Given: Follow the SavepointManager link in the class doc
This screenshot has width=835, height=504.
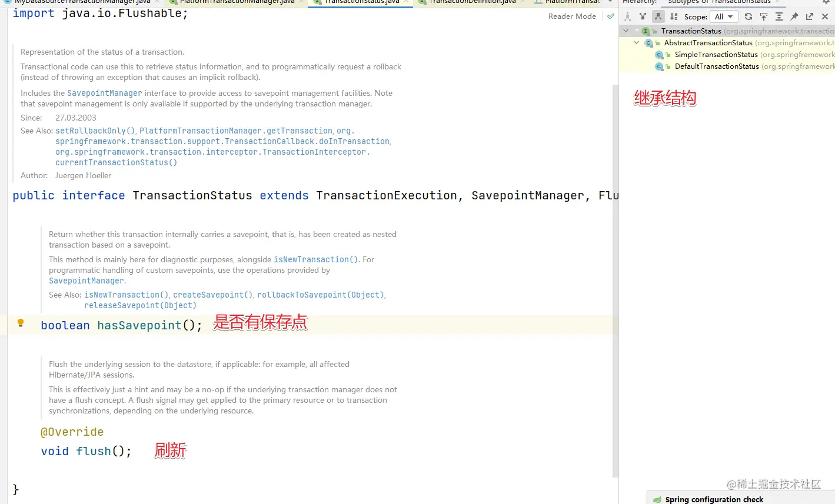Looking at the screenshot, I should (105, 93).
